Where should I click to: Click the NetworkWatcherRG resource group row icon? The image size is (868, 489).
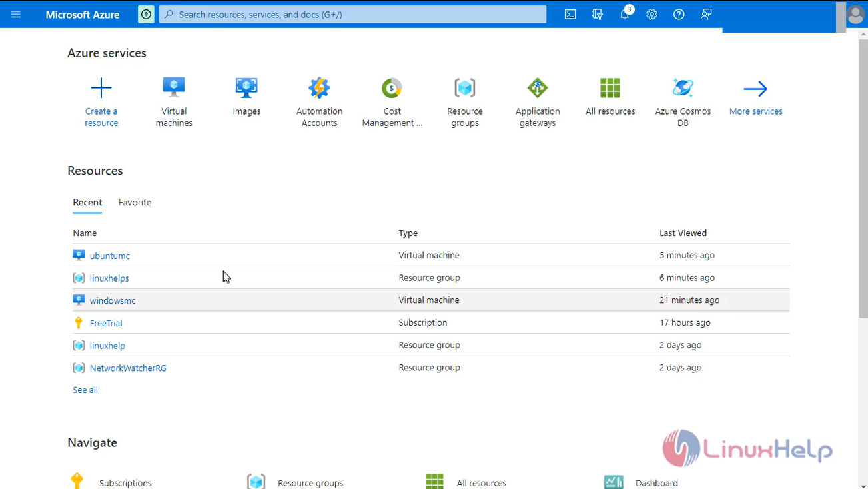pyautogui.click(x=79, y=368)
